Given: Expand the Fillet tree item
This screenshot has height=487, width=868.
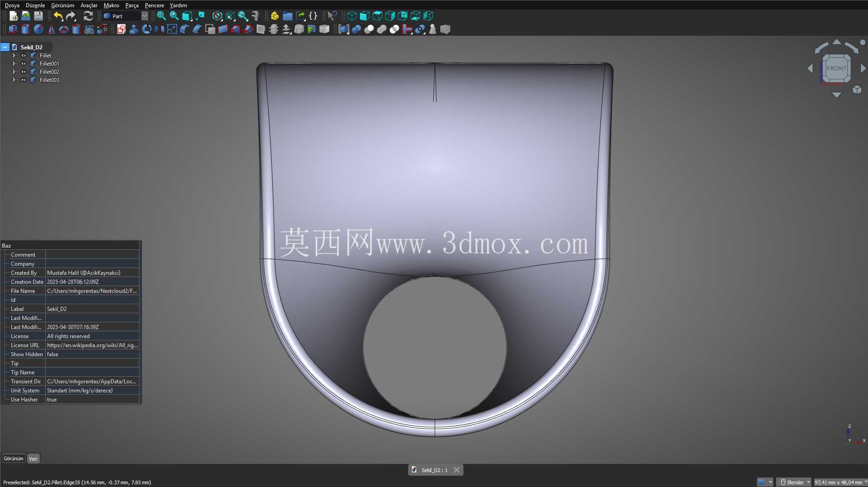Looking at the screenshot, I should pyautogui.click(x=14, y=56).
